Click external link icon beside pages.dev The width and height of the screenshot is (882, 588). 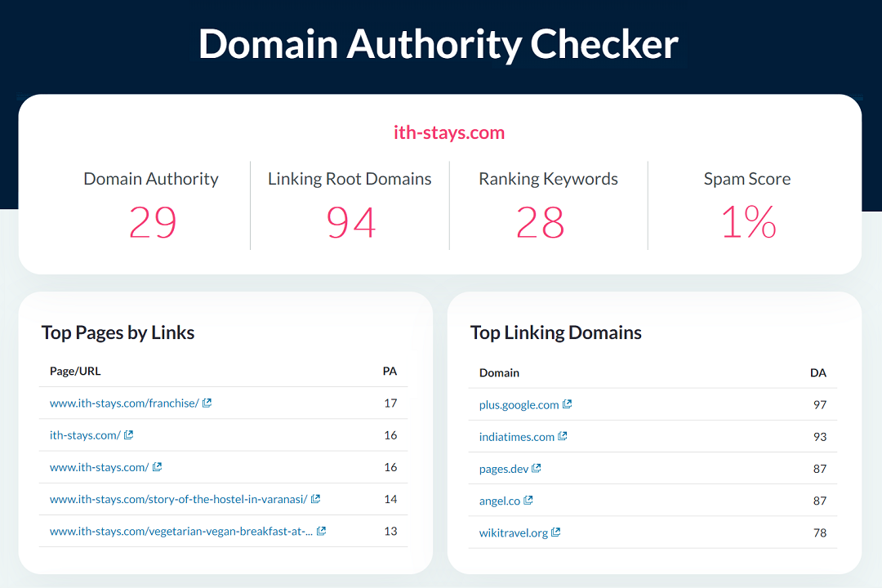537,468
